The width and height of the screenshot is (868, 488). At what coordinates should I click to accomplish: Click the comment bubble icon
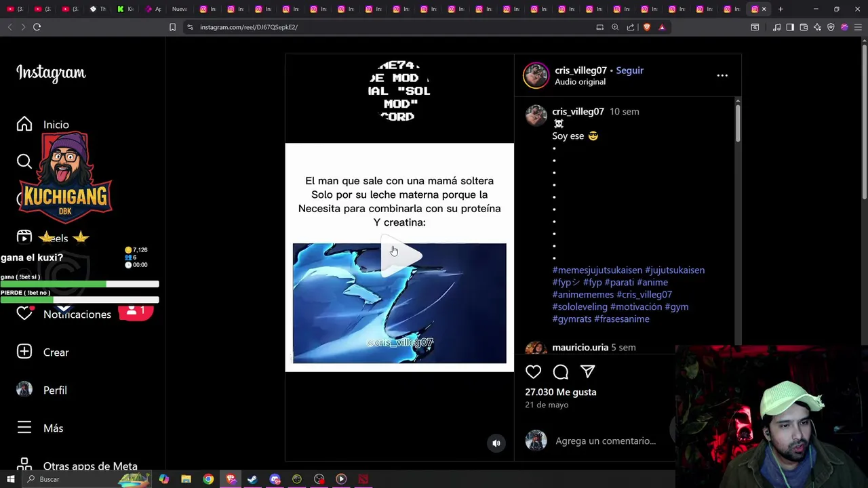pos(561,371)
